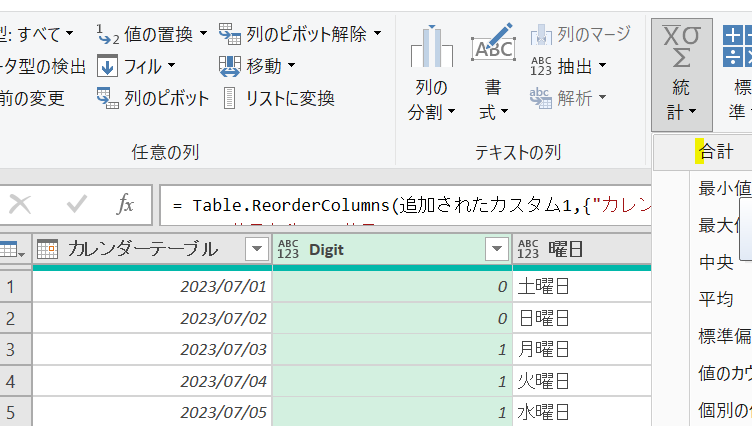Choose 合計 (Sum) from statistics menu
The image size is (752, 426).
(715, 152)
